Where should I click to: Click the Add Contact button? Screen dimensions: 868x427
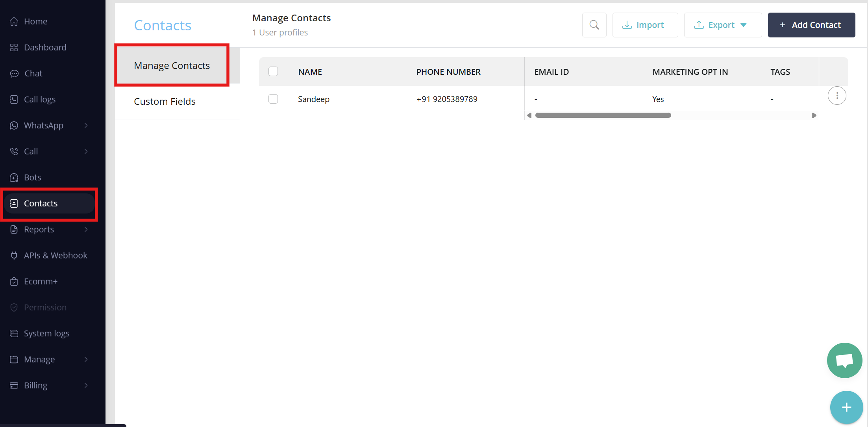tap(811, 25)
